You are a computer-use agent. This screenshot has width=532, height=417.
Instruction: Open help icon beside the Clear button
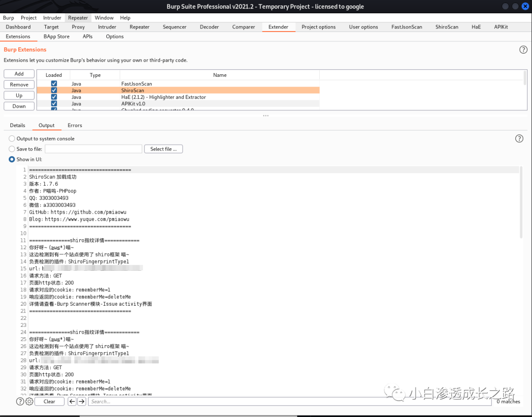click(19, 401)
